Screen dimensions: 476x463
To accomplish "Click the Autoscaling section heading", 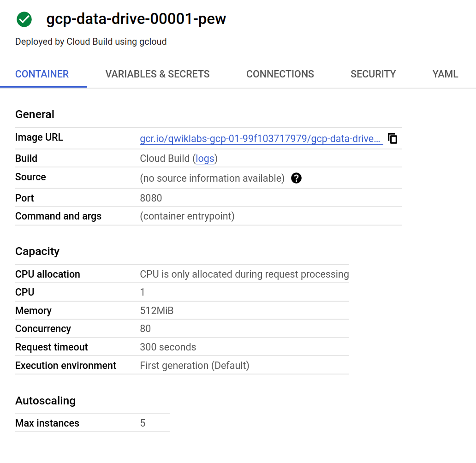I will [45, 401].
